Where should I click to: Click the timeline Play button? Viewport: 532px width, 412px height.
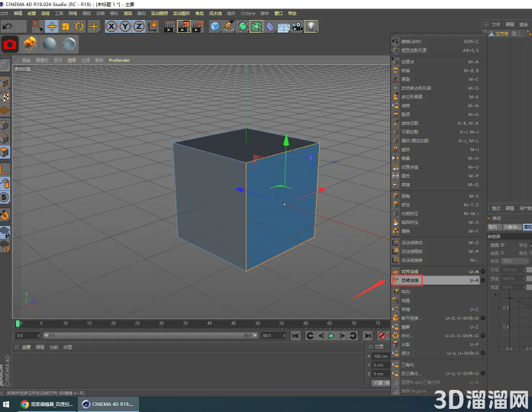[x=331, y=336]
